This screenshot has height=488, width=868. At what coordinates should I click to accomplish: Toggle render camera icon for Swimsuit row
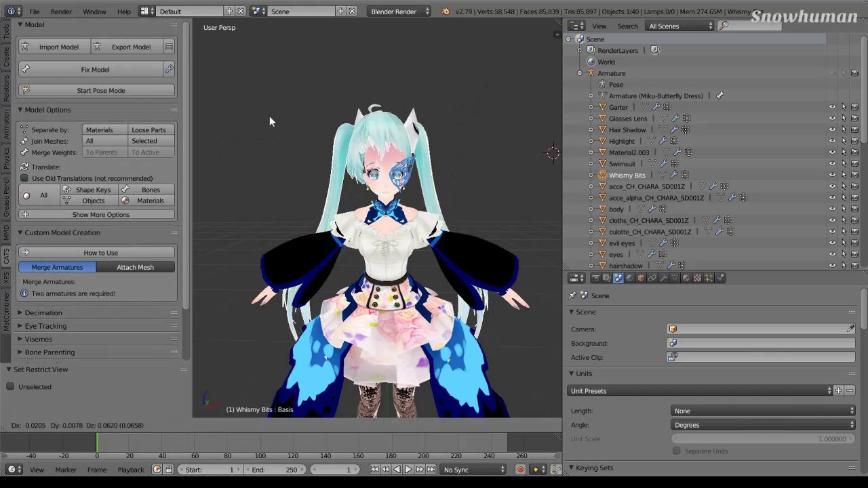click(854, 163)
